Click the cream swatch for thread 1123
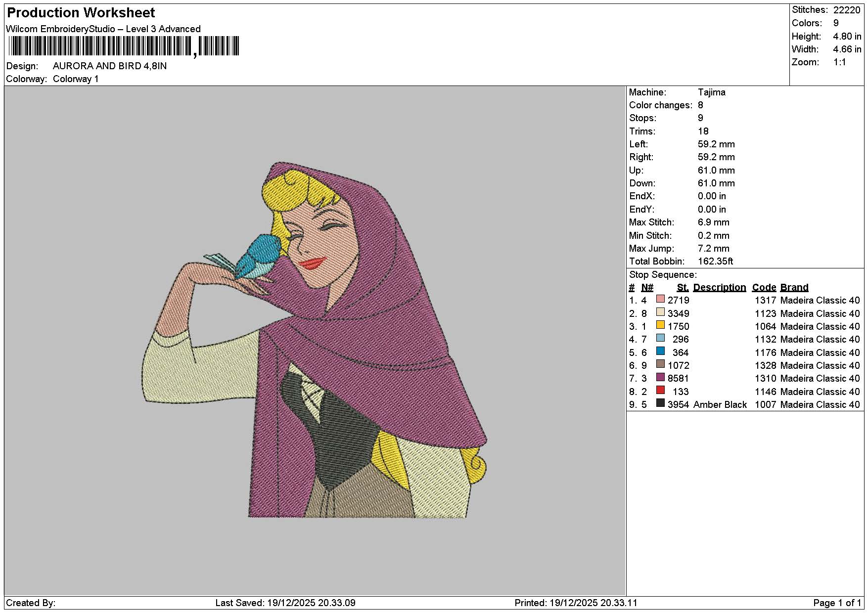This screenshot has height=613, width=868. click(x=660, y=312)
